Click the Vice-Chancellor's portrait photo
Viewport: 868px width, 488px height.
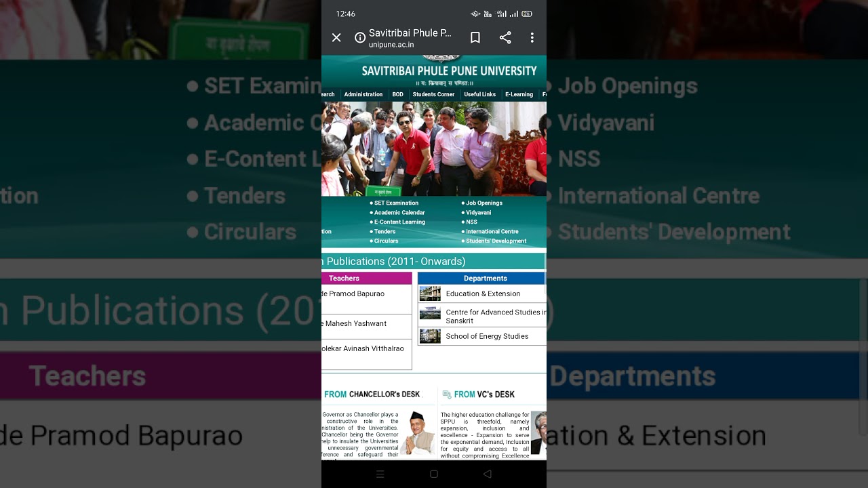coord(538,432)
